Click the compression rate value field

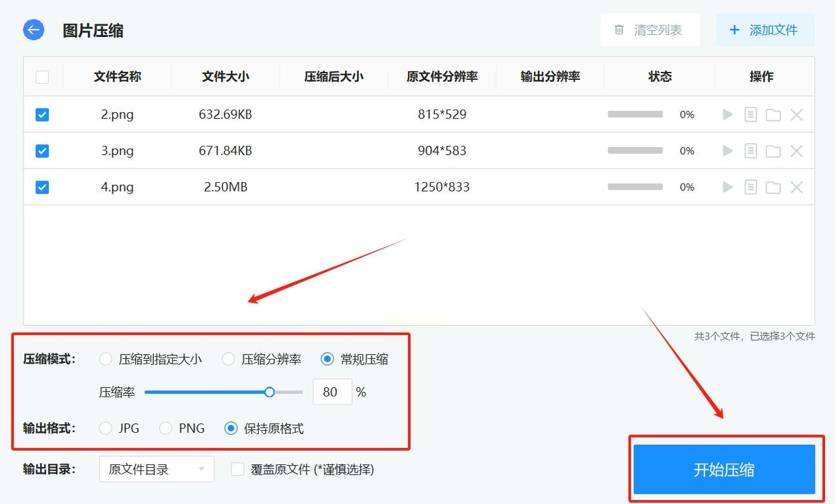(x=332, y=392)
